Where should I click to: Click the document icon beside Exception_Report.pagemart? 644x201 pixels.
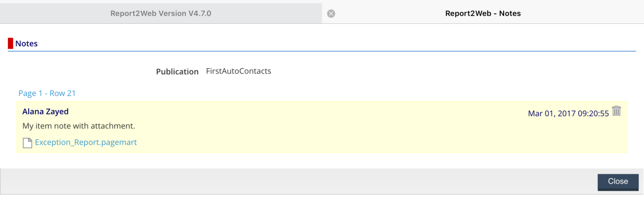pos(28,143)
